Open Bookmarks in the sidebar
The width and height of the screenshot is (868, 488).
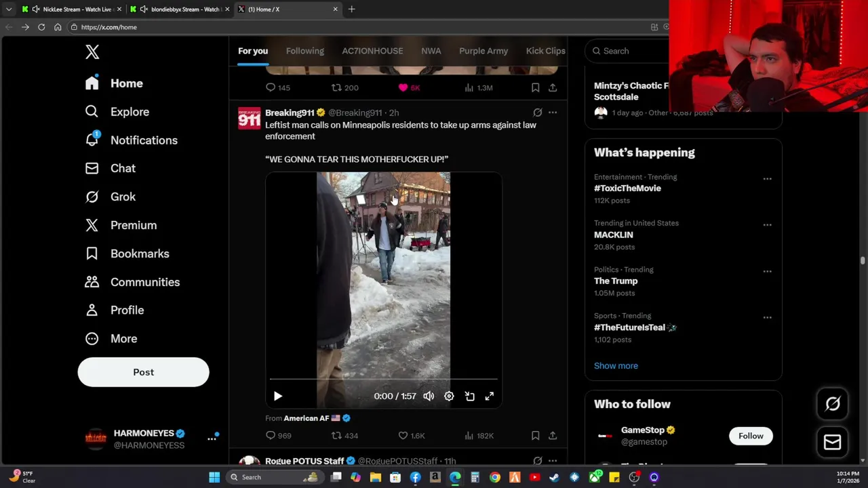pyautogui.click(x=127, y=253)
